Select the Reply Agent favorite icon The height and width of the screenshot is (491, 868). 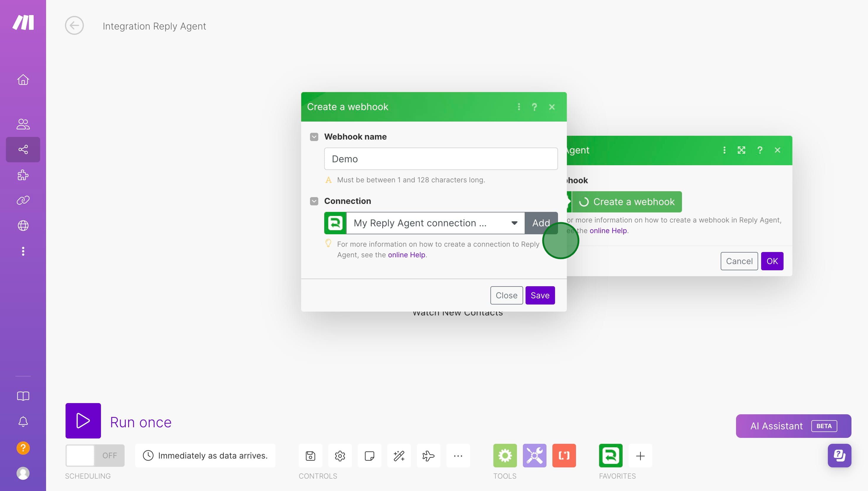click(611, 456)
